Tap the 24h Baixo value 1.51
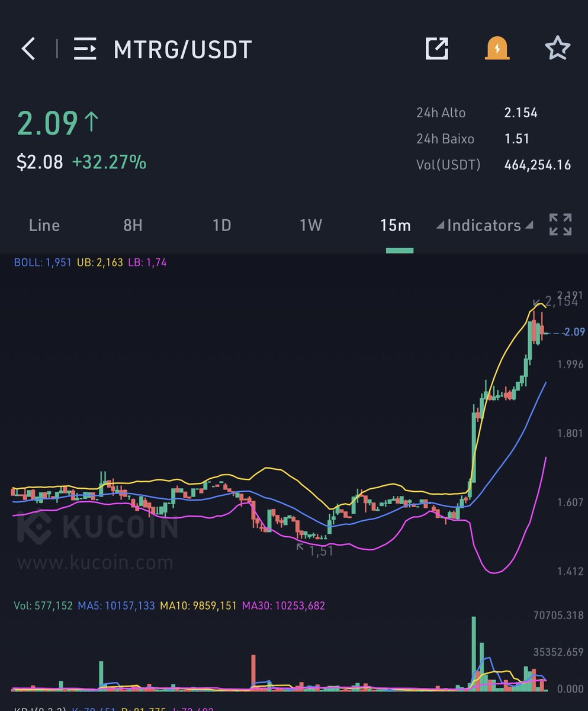The image size is (588, 711). click(x=517, y=139)
